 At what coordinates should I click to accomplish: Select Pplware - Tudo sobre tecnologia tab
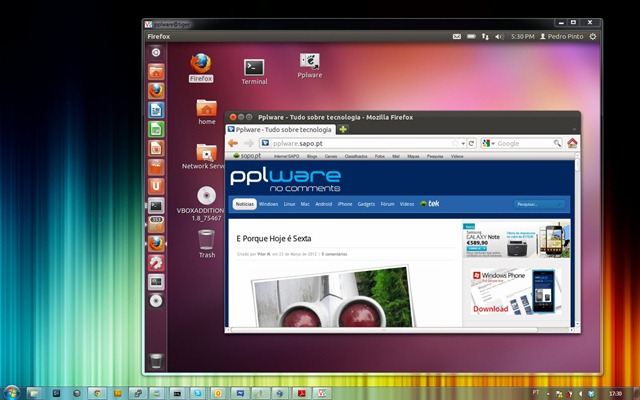click(x=280, y=129)
